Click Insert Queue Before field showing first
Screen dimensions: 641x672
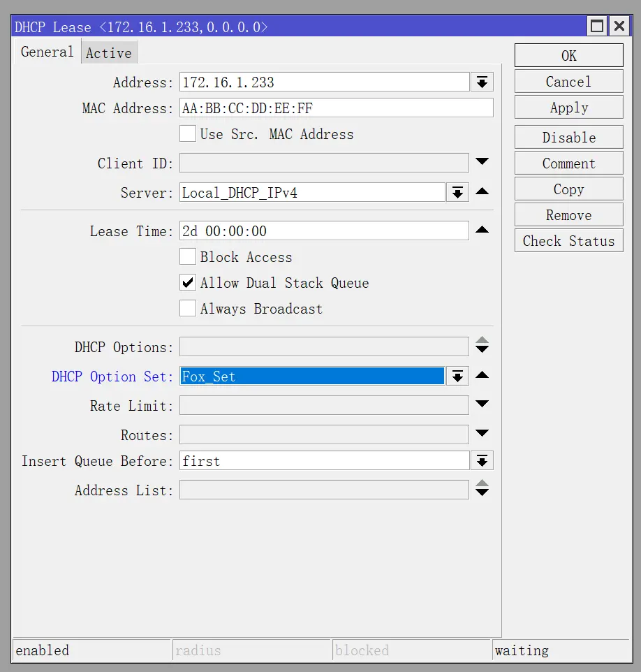[325, 461]
